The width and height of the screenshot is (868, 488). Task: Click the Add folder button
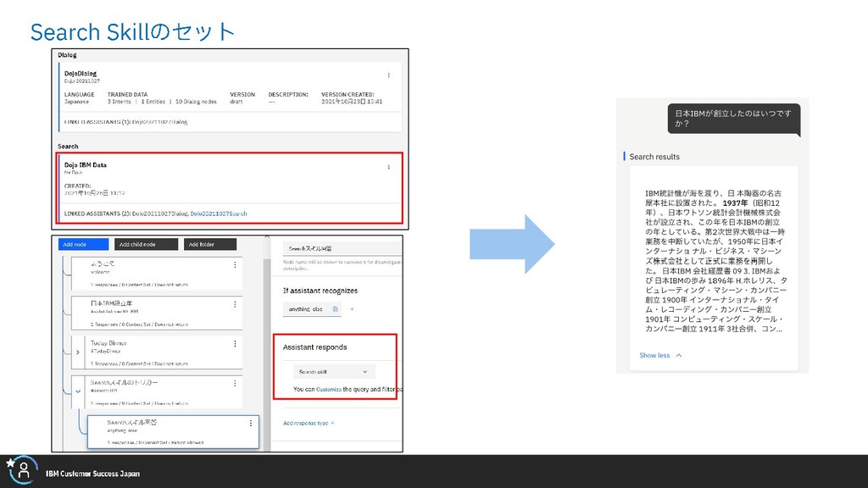(x=210, y=244)
